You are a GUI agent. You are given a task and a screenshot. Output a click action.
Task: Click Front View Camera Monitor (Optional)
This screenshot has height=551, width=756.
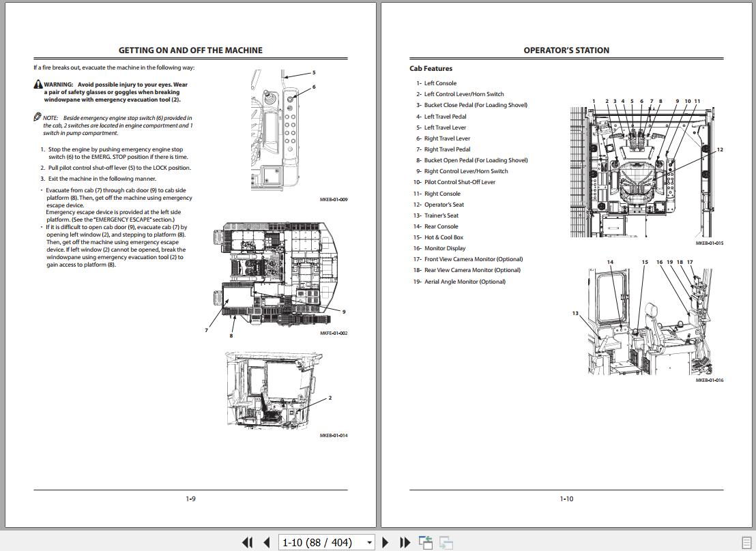pyautogui.click(x=468, y=259)
